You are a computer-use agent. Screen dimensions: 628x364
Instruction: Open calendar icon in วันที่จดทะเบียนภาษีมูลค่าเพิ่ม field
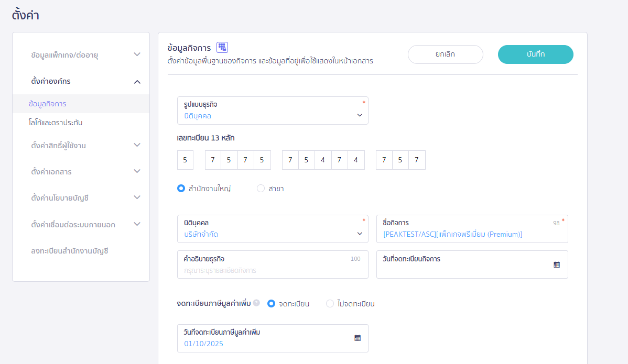(x=358, y=338)
